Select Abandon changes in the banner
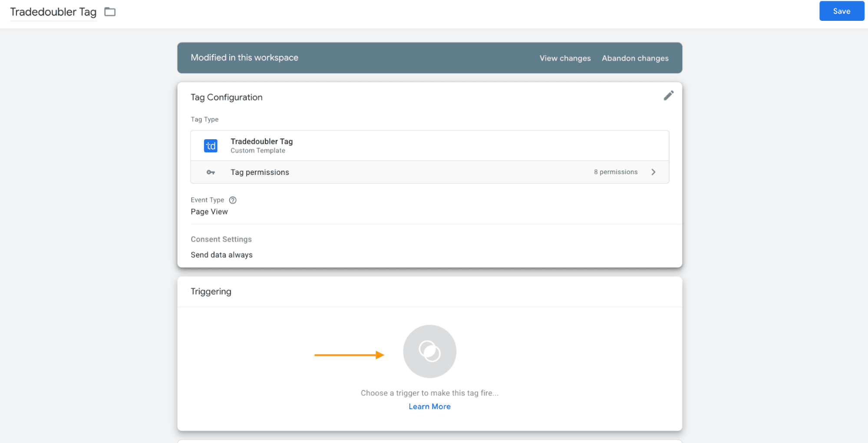The height and width of the screenshot is (443, 868). [635, 58]
